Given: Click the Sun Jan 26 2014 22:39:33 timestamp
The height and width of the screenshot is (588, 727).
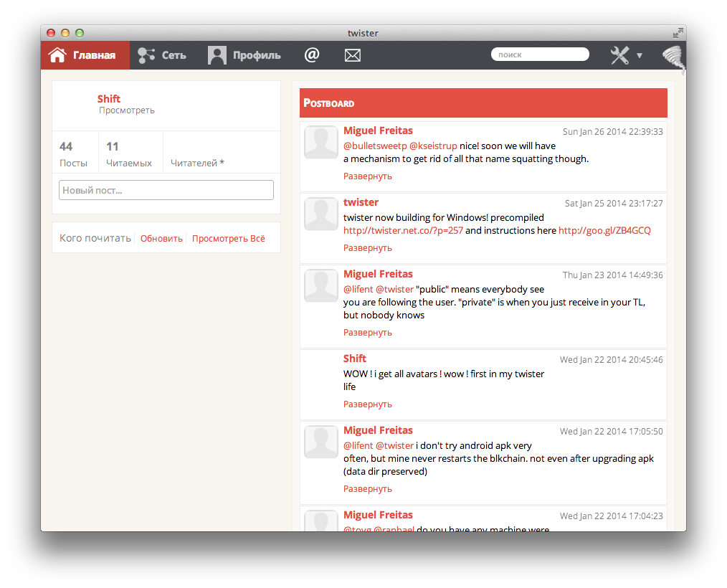Looking at the screenshot, I should coord(612,132).
